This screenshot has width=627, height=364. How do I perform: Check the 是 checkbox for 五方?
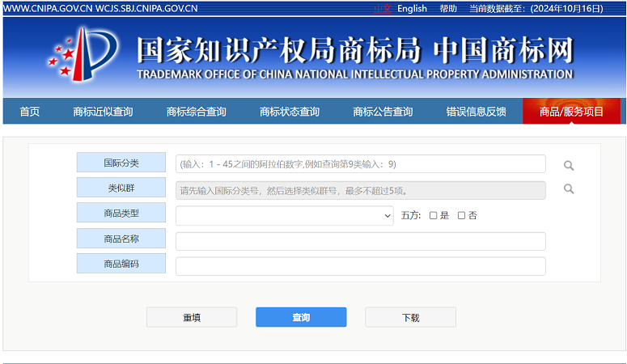pos(433,216)
